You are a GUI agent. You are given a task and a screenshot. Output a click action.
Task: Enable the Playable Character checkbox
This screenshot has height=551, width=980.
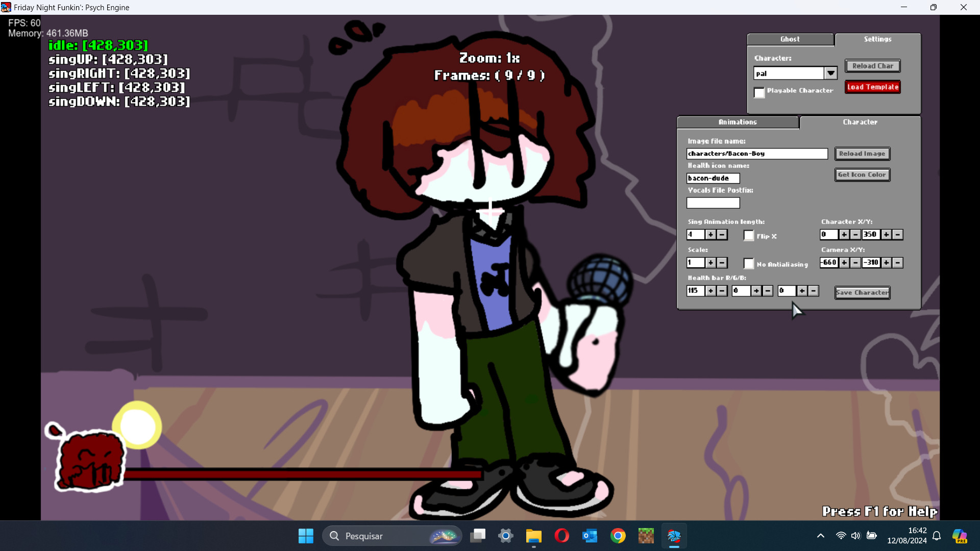pyautogui.click(x=759, y=92)
